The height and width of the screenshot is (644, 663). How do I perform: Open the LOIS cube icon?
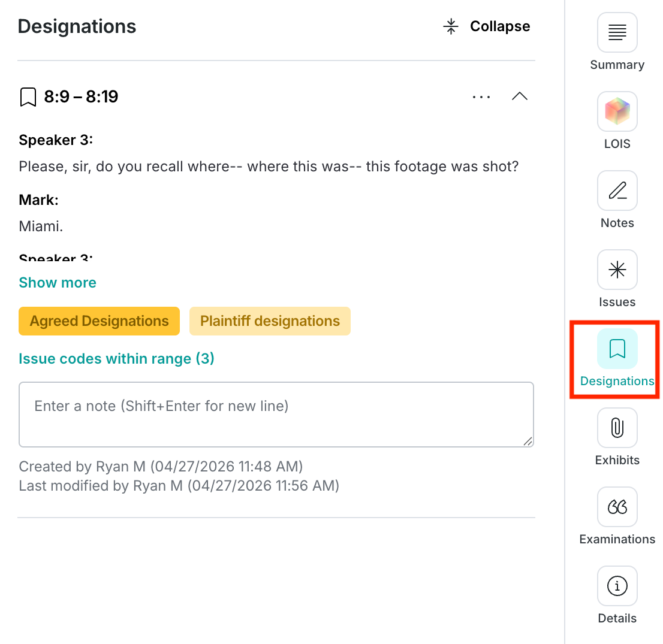tap(617, 111)
